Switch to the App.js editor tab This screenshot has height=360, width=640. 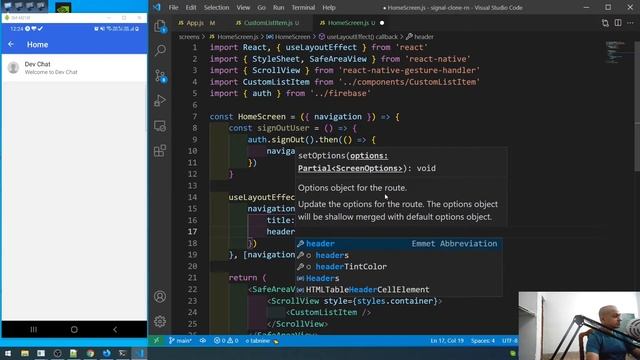197,23
